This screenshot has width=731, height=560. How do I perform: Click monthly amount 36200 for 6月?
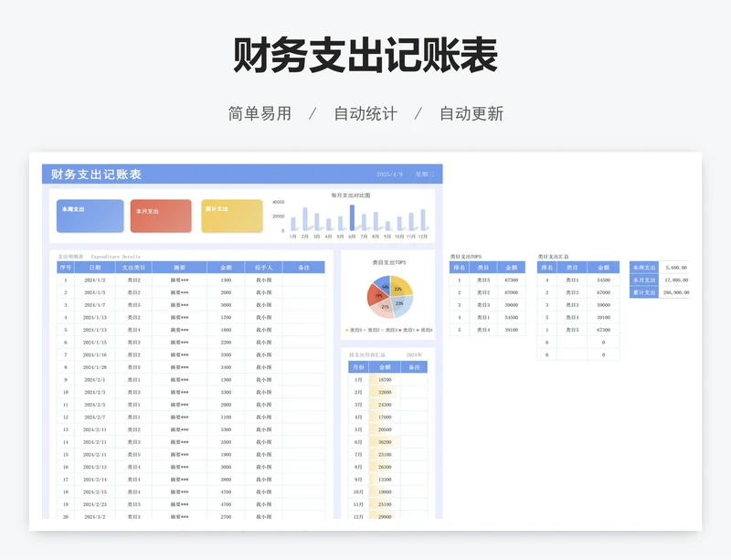[x=385, y=442]
